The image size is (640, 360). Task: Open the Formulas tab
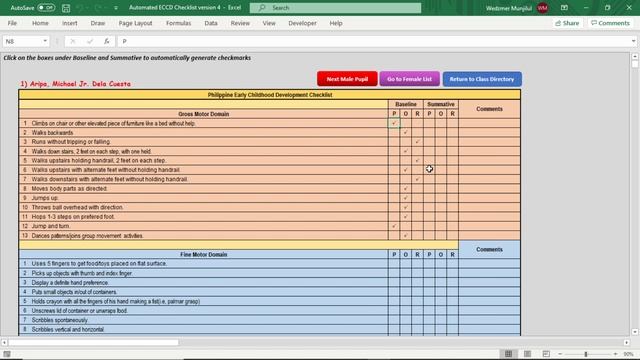178,23
